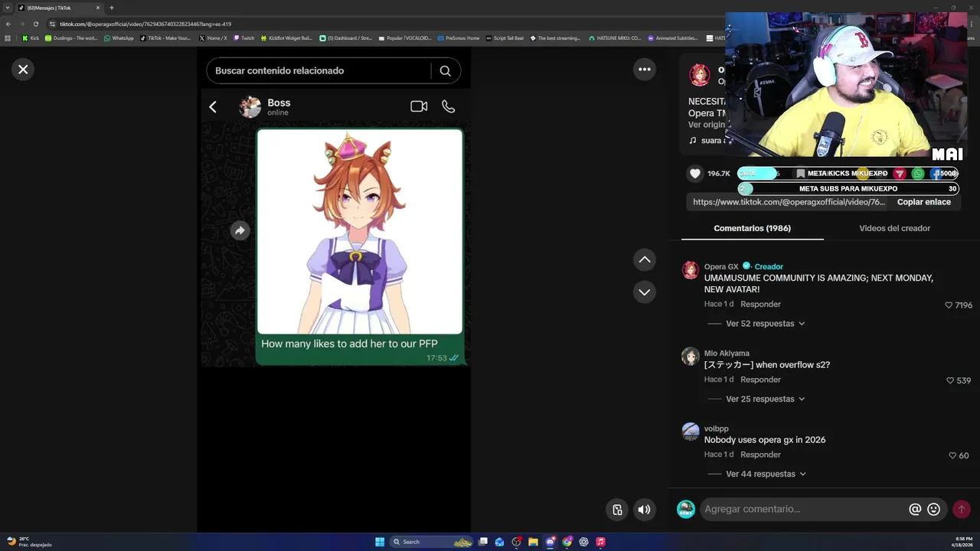
Task: Open Discord from the taskbar
Action: click(550, 542)
